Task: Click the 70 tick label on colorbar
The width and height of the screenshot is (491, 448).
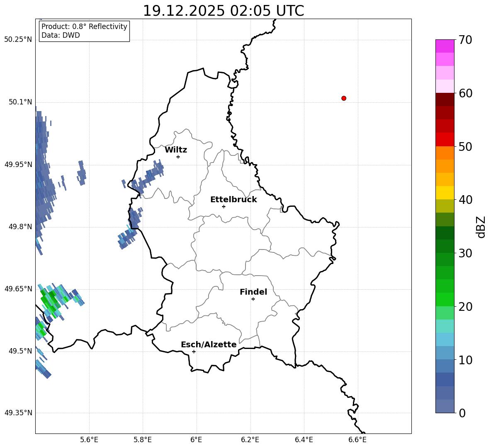Action: pos(465,40)
